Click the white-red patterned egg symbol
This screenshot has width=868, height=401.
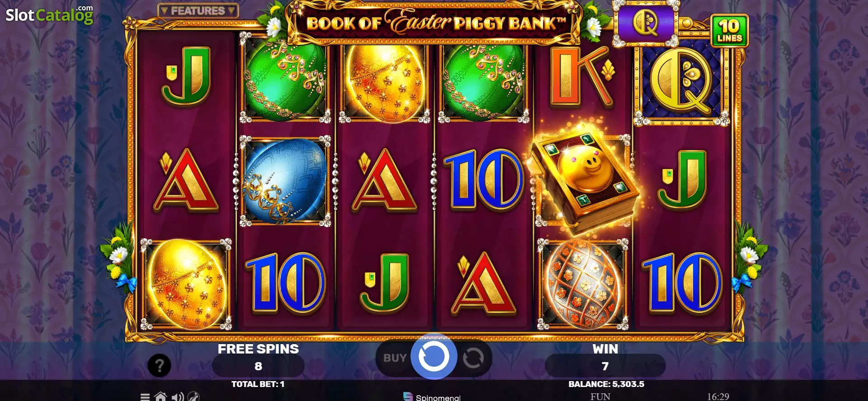(x=583, y=284)
